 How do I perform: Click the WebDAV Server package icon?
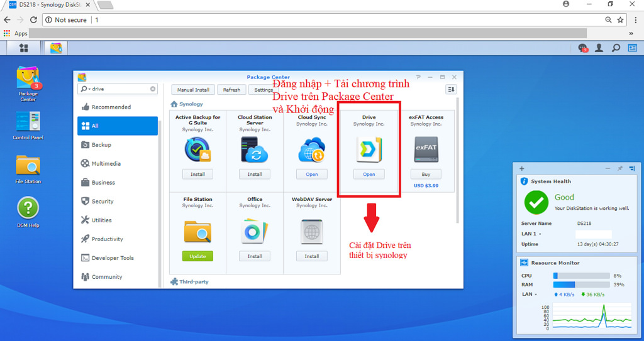tap(312, 232)
